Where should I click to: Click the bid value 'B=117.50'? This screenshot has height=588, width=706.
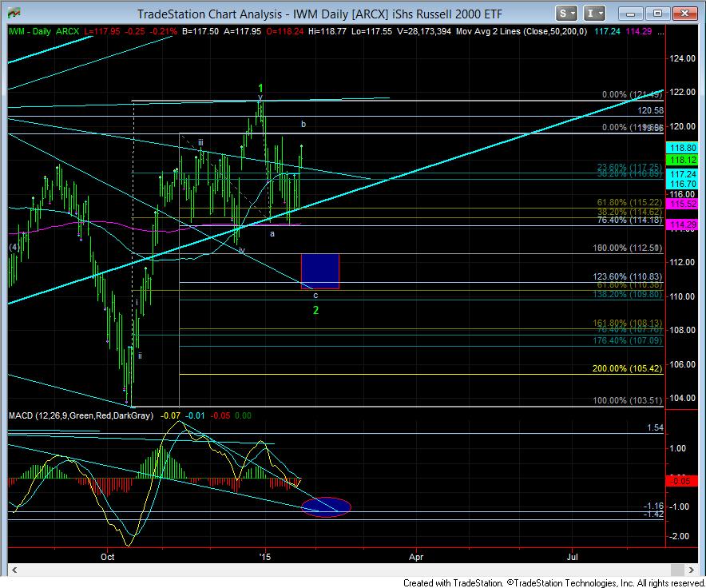pos(200,31)
